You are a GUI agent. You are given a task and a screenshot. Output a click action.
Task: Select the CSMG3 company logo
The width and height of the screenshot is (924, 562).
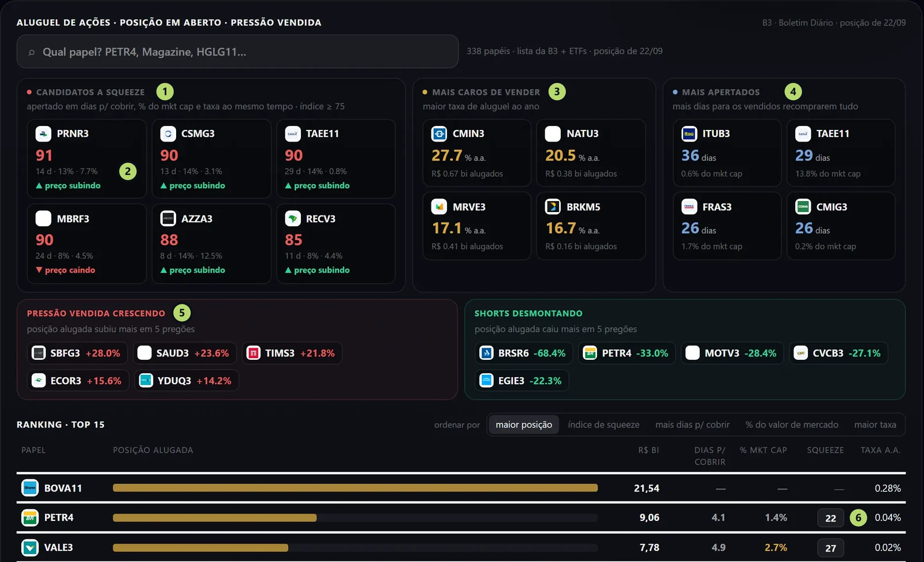(168, 133)
